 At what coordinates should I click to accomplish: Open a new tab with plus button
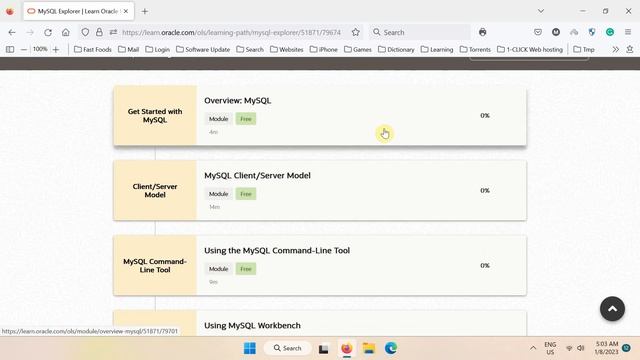pos(144,11)
